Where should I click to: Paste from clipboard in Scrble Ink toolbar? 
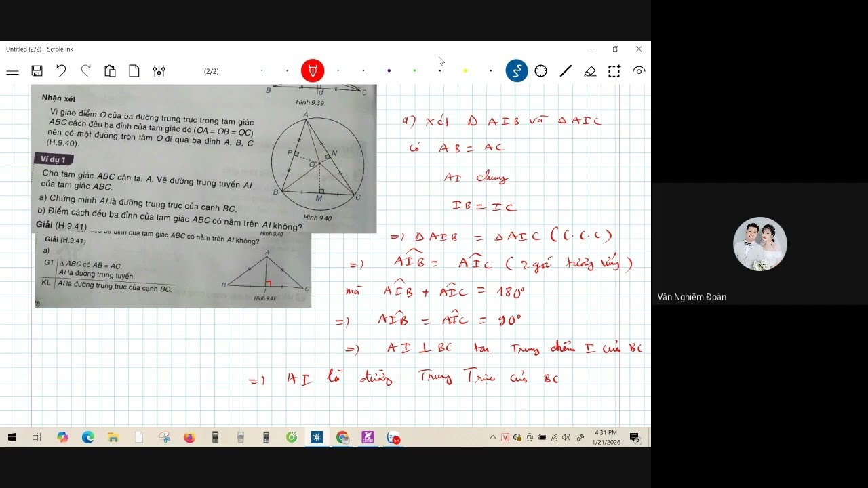pos(110,71)
